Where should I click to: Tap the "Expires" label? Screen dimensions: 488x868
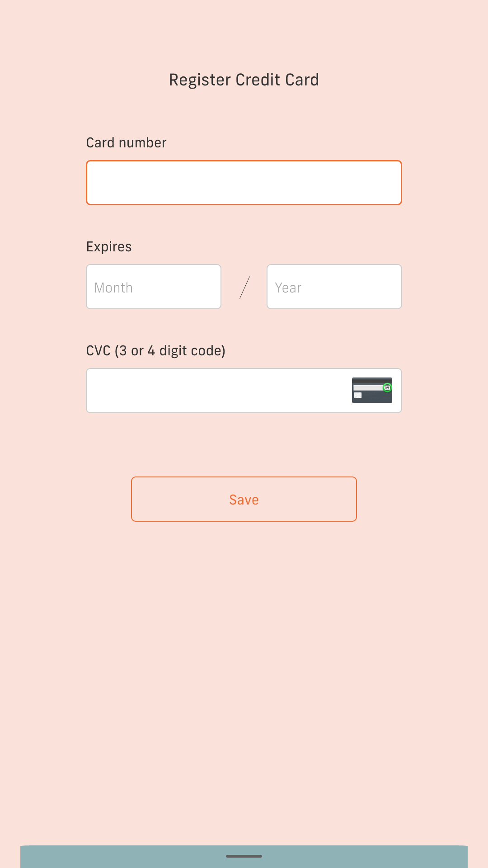(109, 247)
